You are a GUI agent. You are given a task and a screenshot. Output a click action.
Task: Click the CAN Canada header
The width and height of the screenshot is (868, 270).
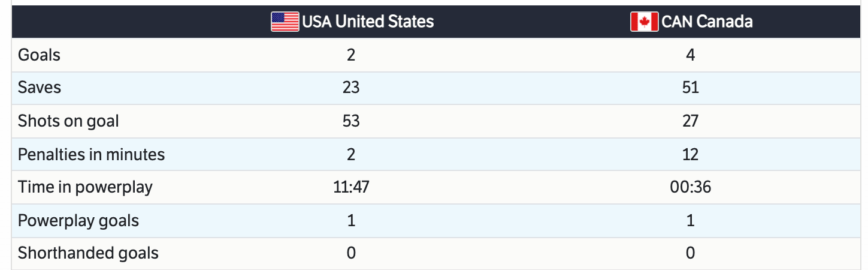click(707, 22)
